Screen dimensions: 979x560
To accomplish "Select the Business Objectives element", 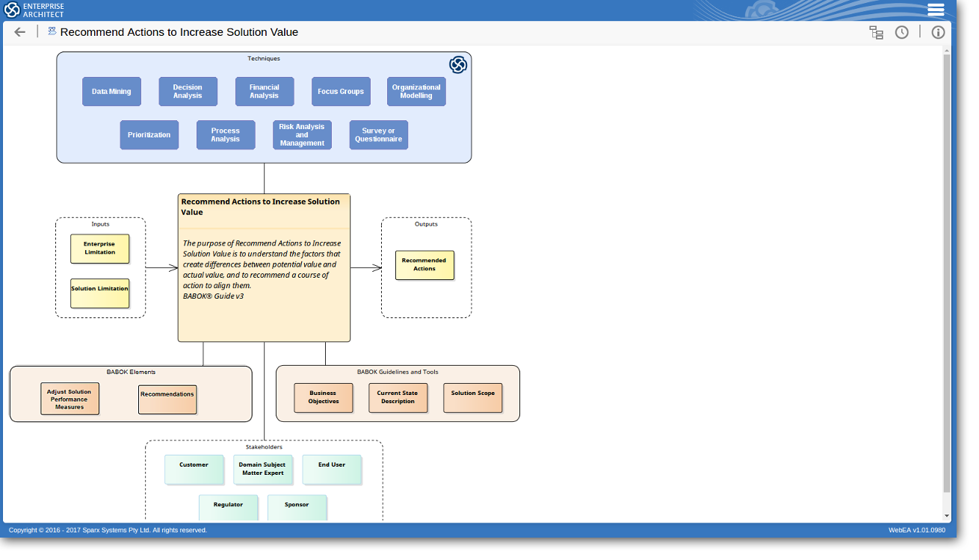I will [324, 398].
